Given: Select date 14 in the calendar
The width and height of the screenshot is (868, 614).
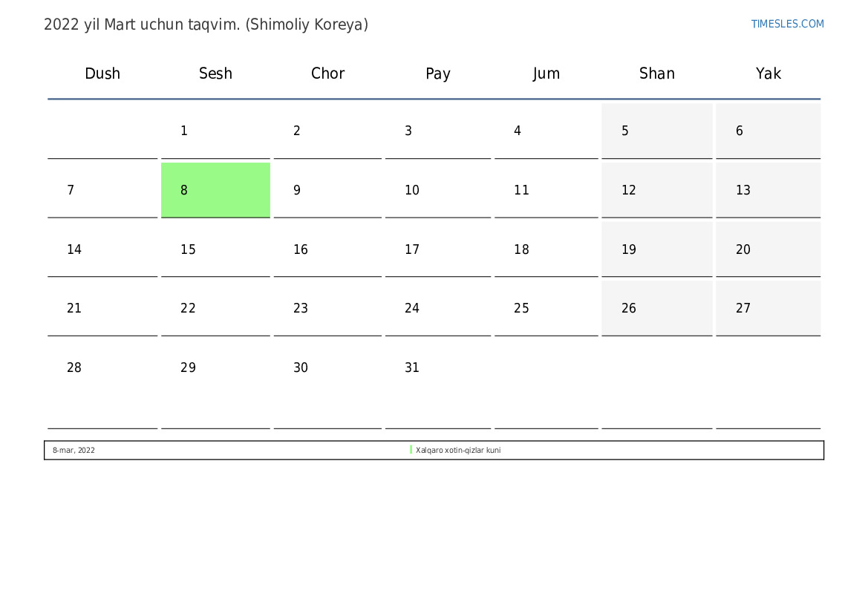Looking at the screenshot, I should pyautogui.click(x=102, y=249).
